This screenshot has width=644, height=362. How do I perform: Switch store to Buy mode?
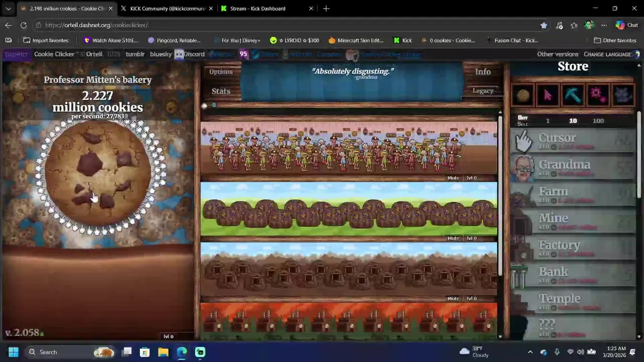523,118
